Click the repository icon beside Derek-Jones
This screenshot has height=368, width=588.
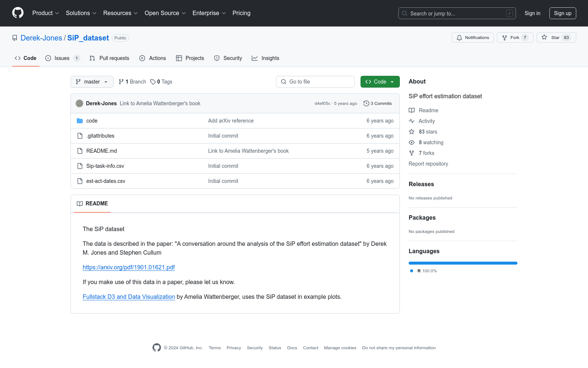[15, 38]
